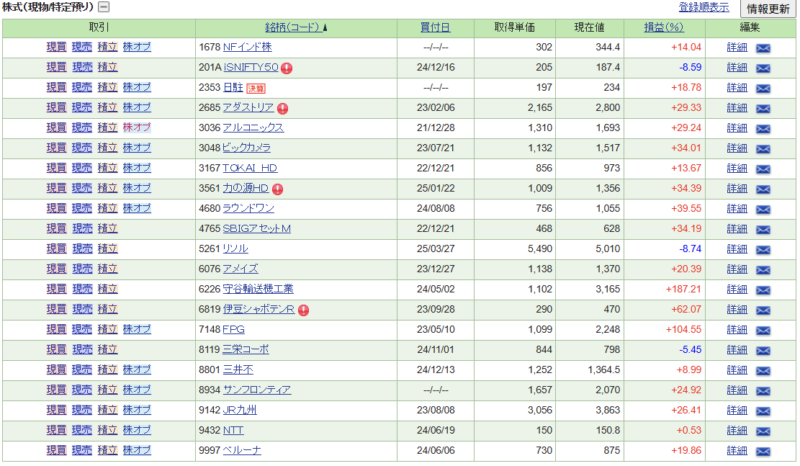This screenshot has width=800, height=466.
Task: Open ラウンドワン stock link
Action: coord(248,208)
